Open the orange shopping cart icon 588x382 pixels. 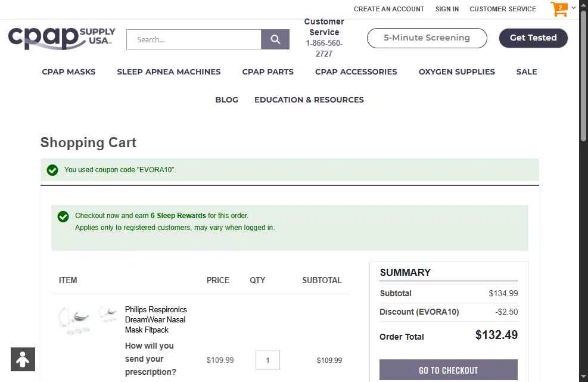(x=559, y=9)
